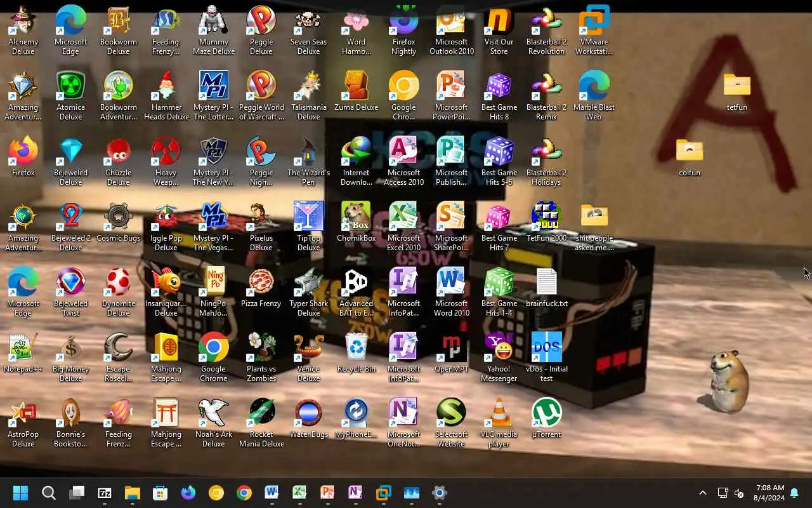The height and width of the screenshot is (508, 812).
Task: Open Iggle Pop Deluxe shortcut
Action: click(x=166, y=227)
